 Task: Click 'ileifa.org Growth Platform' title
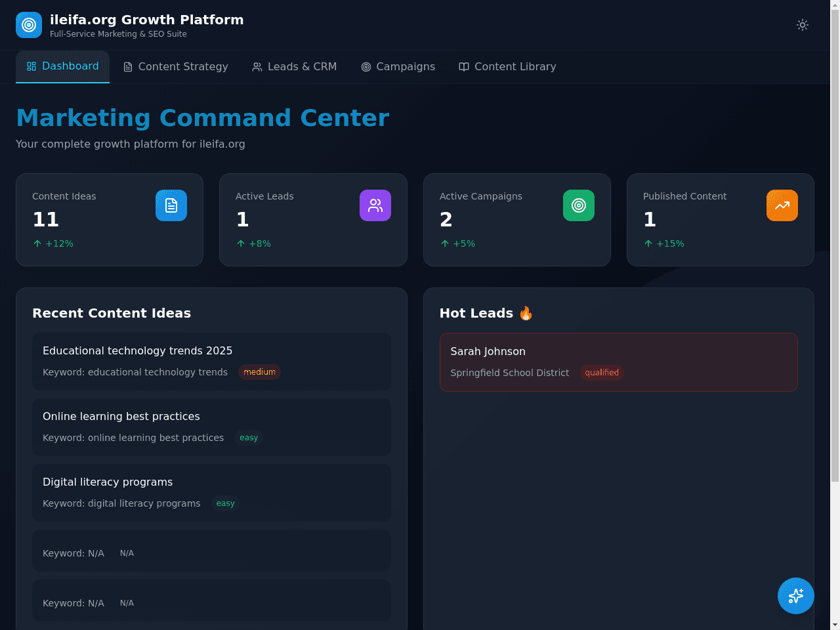(x=147, y=20)
